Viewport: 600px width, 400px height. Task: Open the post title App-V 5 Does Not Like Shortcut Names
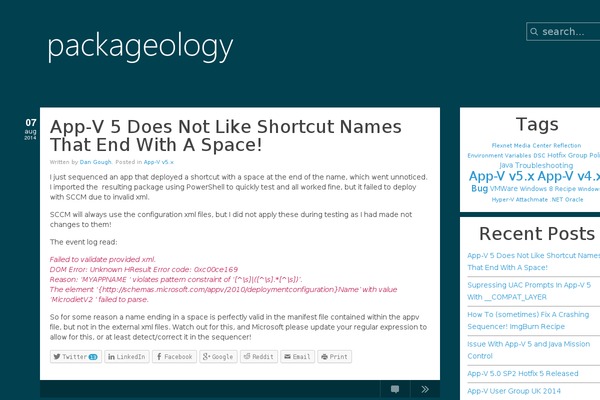(x=226, y=136)
